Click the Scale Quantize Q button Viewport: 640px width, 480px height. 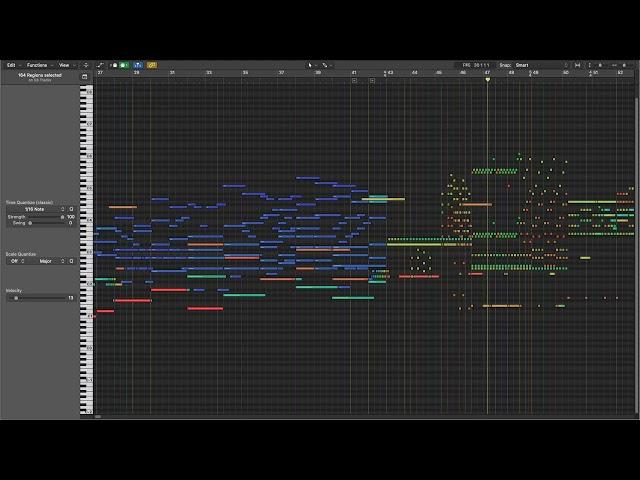(71, 261)
